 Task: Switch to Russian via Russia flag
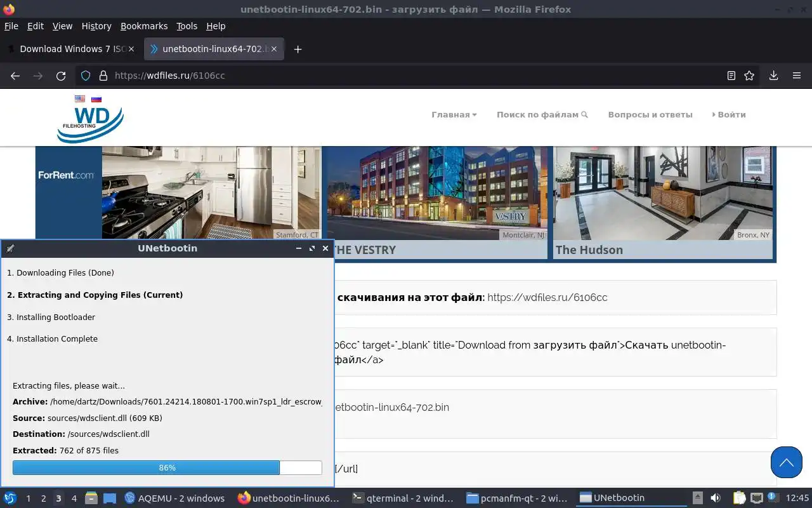pyautogui.click(x=96, y=98)
